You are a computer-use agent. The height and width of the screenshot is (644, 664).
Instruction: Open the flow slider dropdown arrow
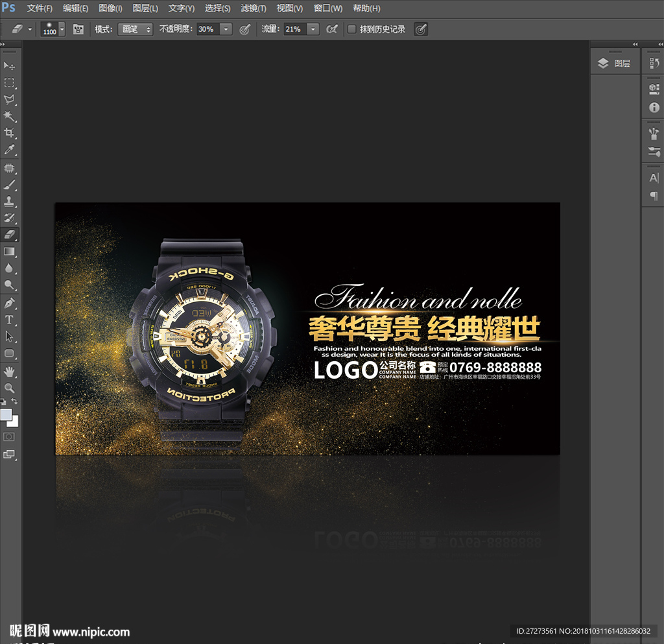tap(313, 29)
